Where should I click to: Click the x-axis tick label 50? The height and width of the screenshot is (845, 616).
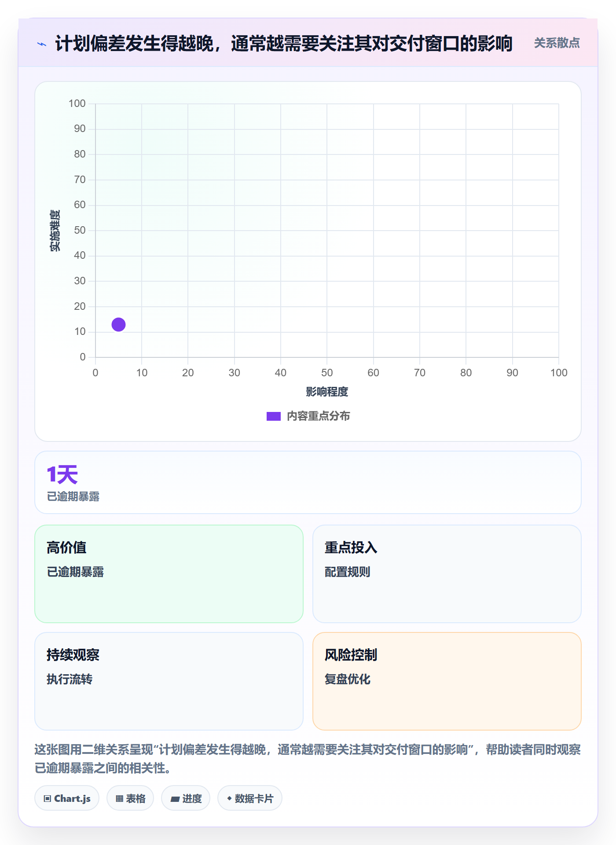click(x=327, y=373)
